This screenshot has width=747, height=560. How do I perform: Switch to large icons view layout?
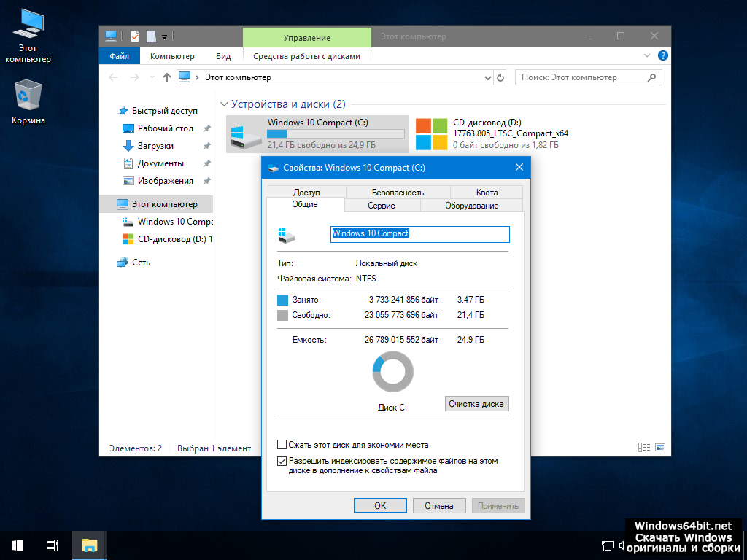tap(659, 448)
